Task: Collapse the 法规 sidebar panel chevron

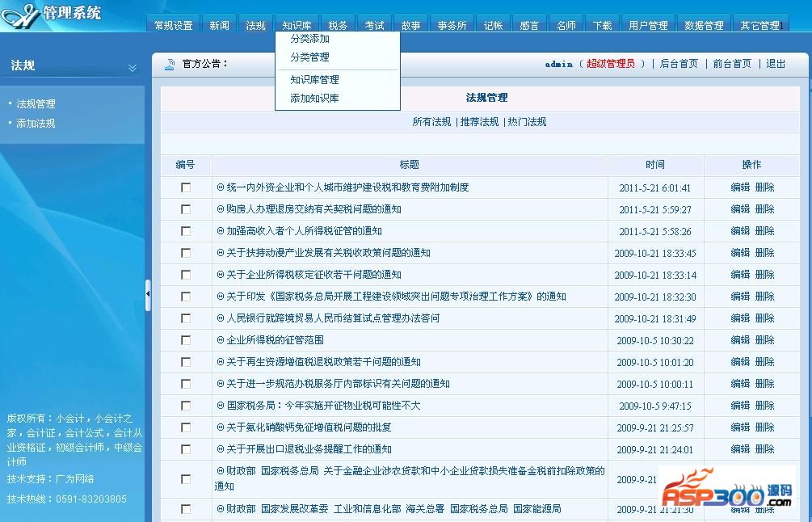Action: coord(133,67)
